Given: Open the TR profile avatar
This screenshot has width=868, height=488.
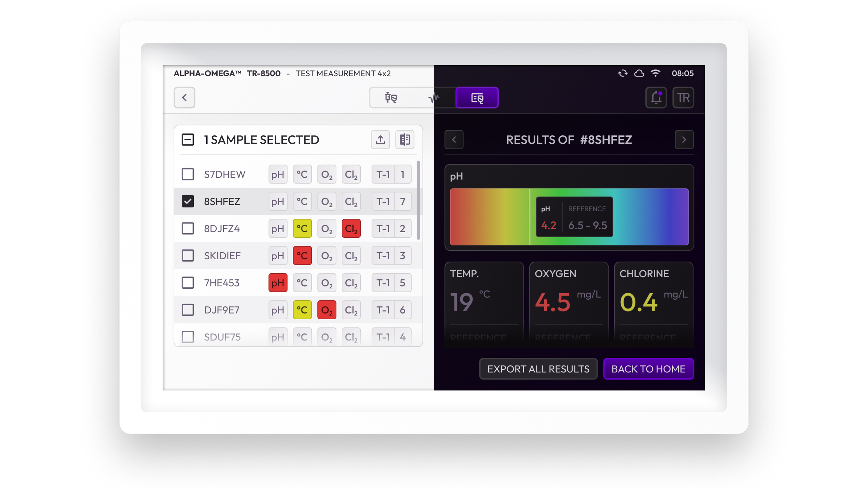Looking at the screenshot, I should pyautogui.click(x=683, y=98).
